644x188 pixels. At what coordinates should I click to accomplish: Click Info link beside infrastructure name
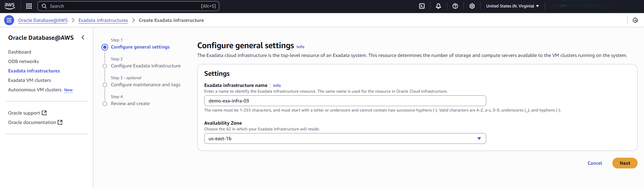(x=277, y=86)
